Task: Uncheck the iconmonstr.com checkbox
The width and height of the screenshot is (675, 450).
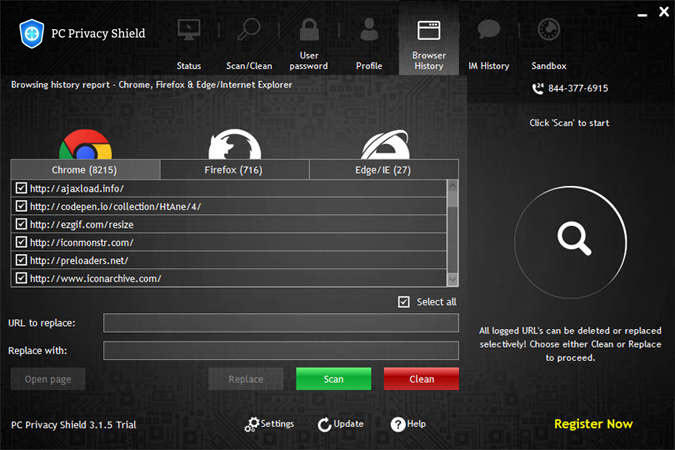Action: (21, 242)
